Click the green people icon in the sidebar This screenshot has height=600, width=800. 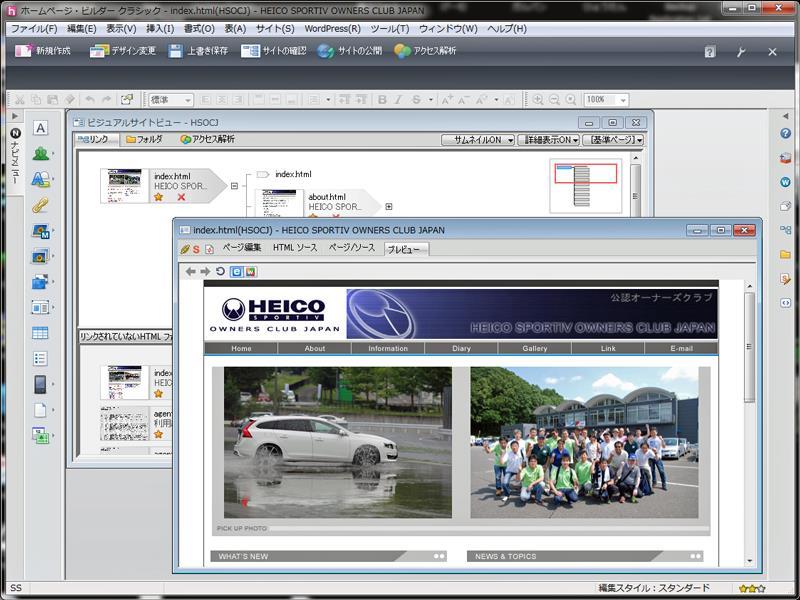click(x=40, y=154)
